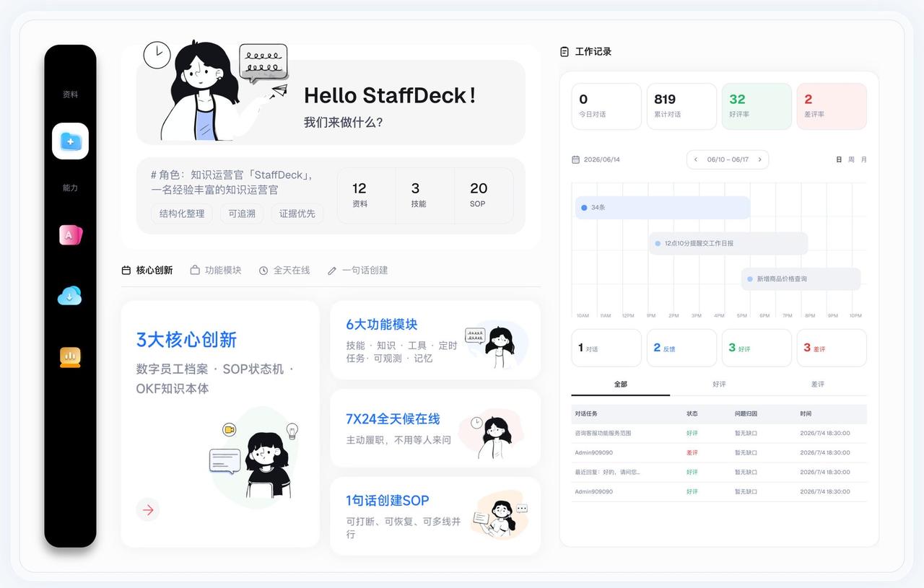The image size is (924, 588).
Task: Click the clock icon of 全天在线 tab
Action: [x=263, y=271]
